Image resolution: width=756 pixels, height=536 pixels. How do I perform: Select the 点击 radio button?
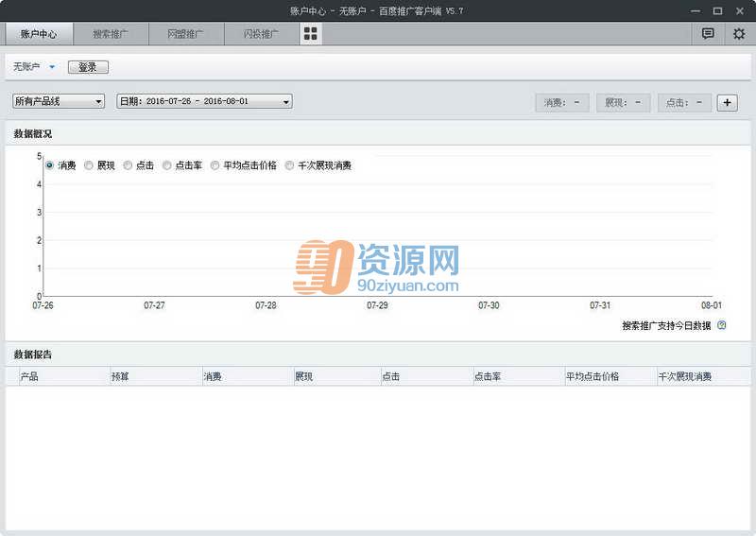coord(128,165)
